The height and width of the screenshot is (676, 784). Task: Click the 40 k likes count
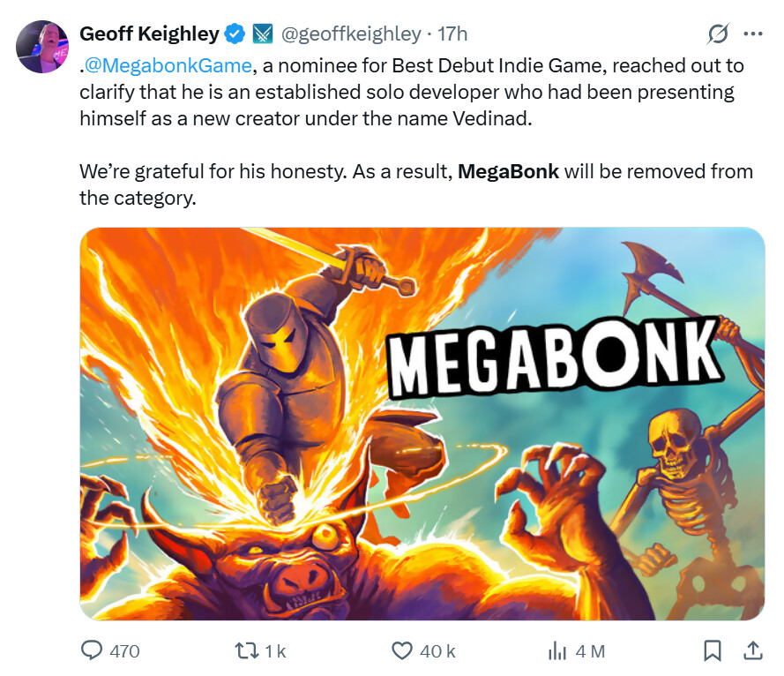click(437, 651)
